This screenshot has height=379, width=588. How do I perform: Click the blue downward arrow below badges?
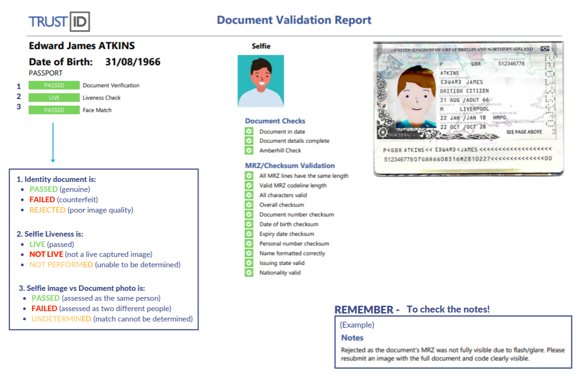pos(53,142)
